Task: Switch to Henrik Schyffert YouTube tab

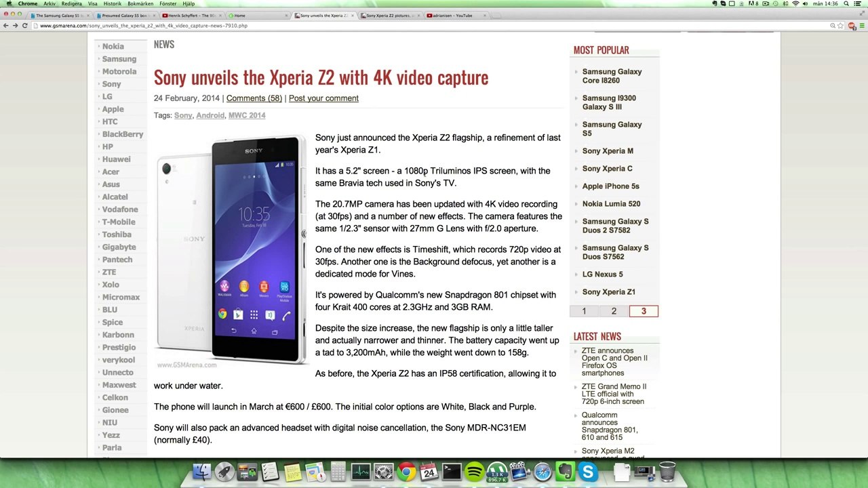Action: [192, 15]
